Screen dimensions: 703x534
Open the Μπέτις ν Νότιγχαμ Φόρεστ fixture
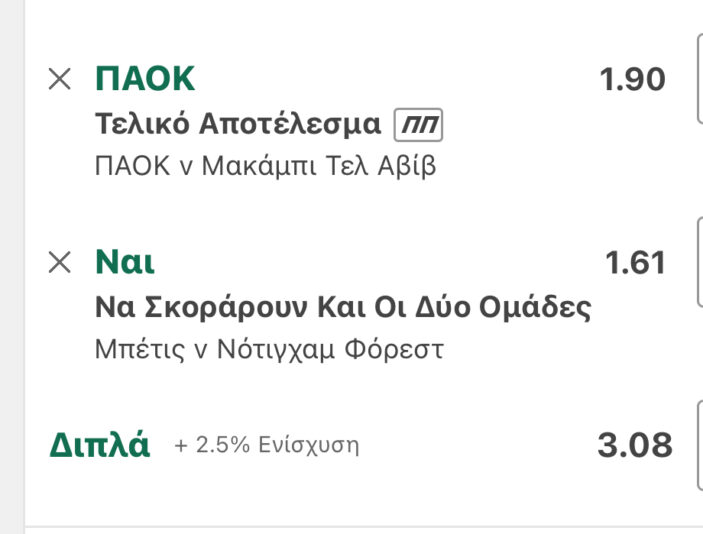[x=268, y=349]
